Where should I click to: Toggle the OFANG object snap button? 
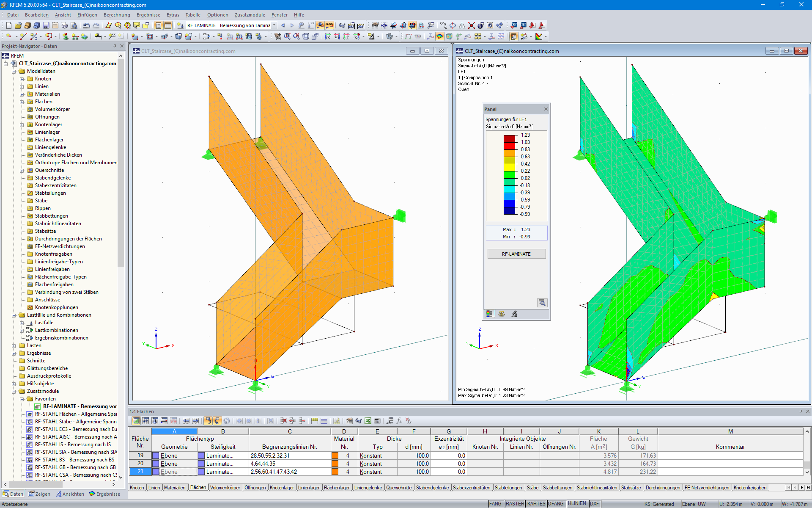[555, 504]
